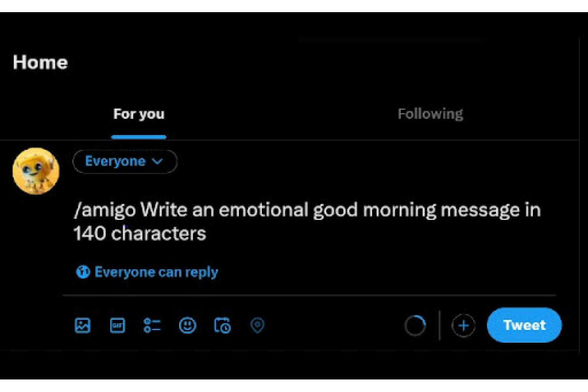Open the GIF picker icon
The height and width of the screenshot is (392, 588).
point(118,325)
